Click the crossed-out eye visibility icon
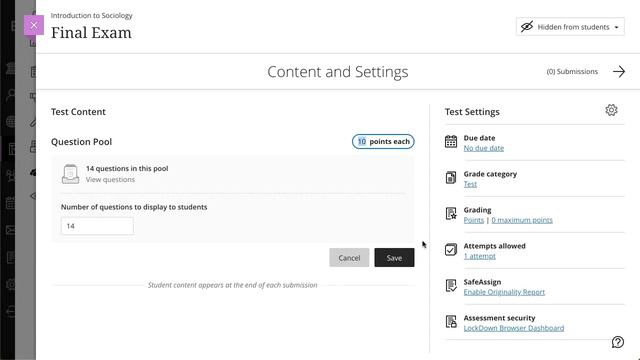640x360 pixels. (x=527, y=27)
